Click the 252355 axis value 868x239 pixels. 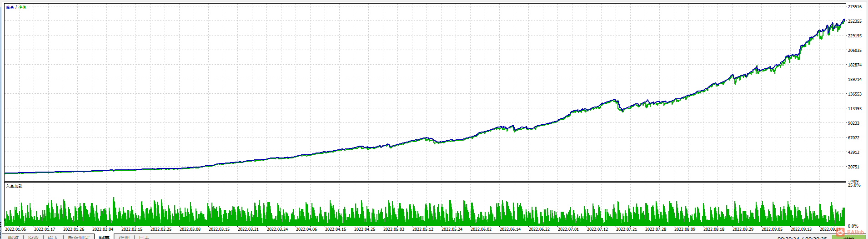pyautogui.click(x=855, y=21)
